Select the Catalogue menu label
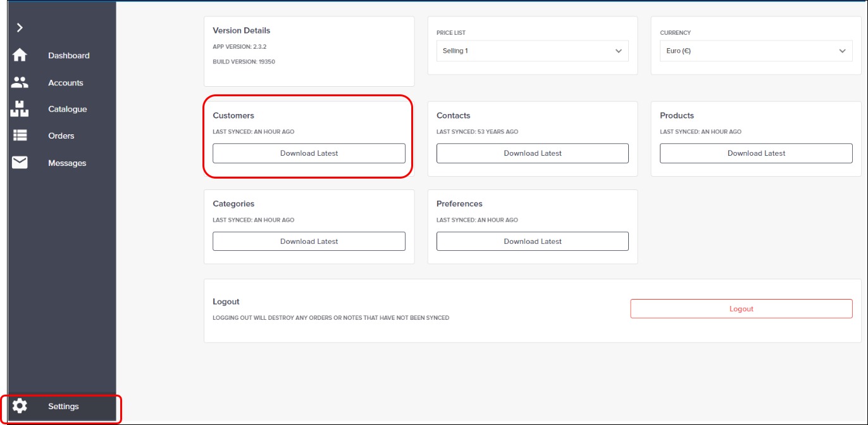 [x=67, y=109]
